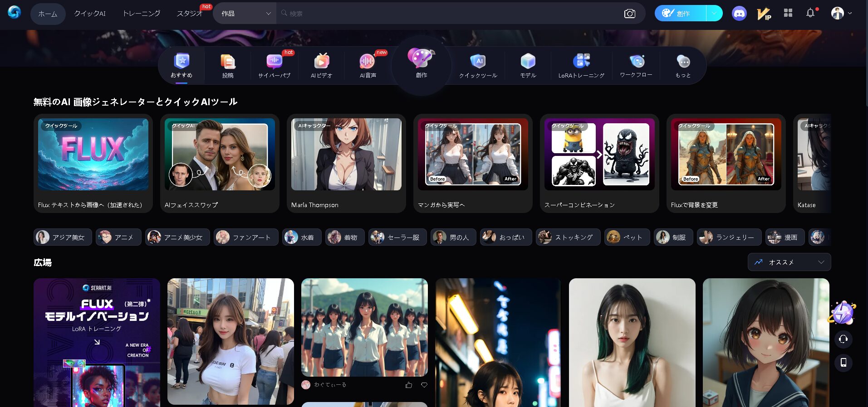Open the VIP membership icon
Screen dimensions: 868x407
[764, 14]
